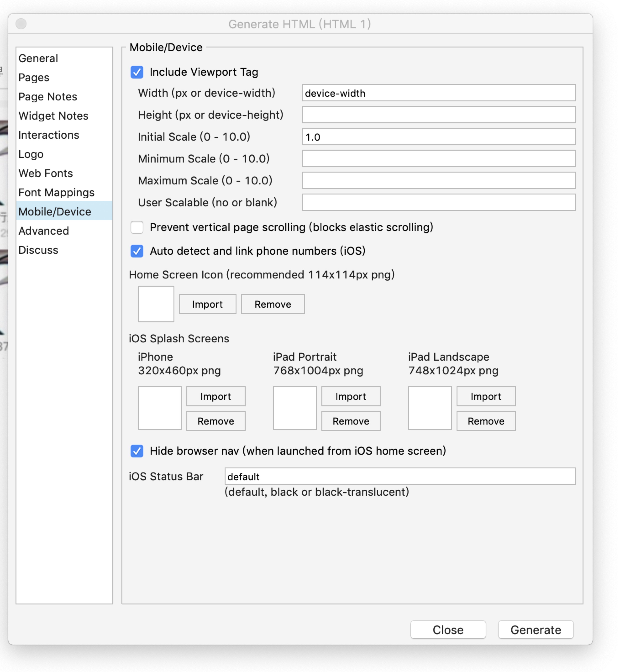Uncheck Auto detect phone numbers option
Screen dimensions: 641x672
[x=137, y=251]
